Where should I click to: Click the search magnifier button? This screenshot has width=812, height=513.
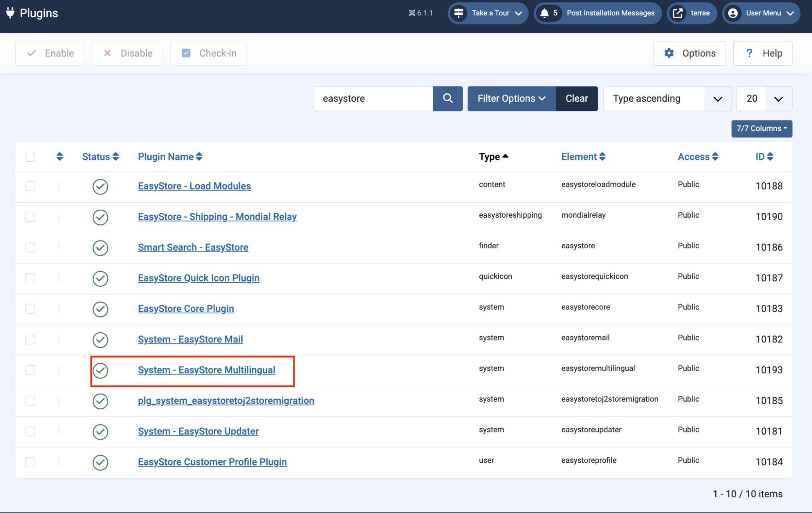pyautogui.click(x=448, y=98)
